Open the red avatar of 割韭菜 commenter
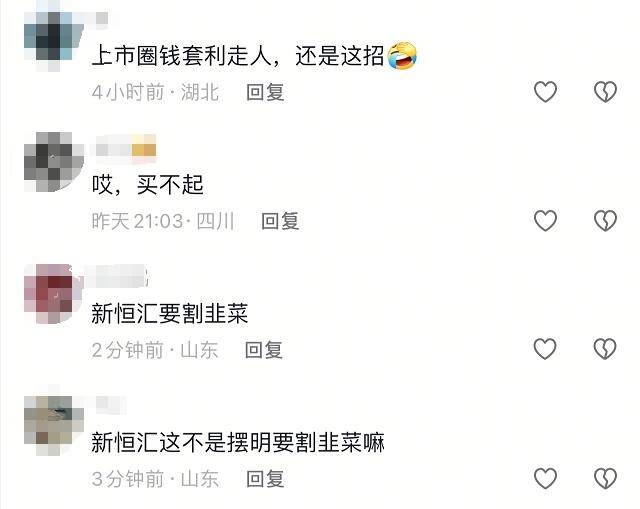 click(54, 294)
